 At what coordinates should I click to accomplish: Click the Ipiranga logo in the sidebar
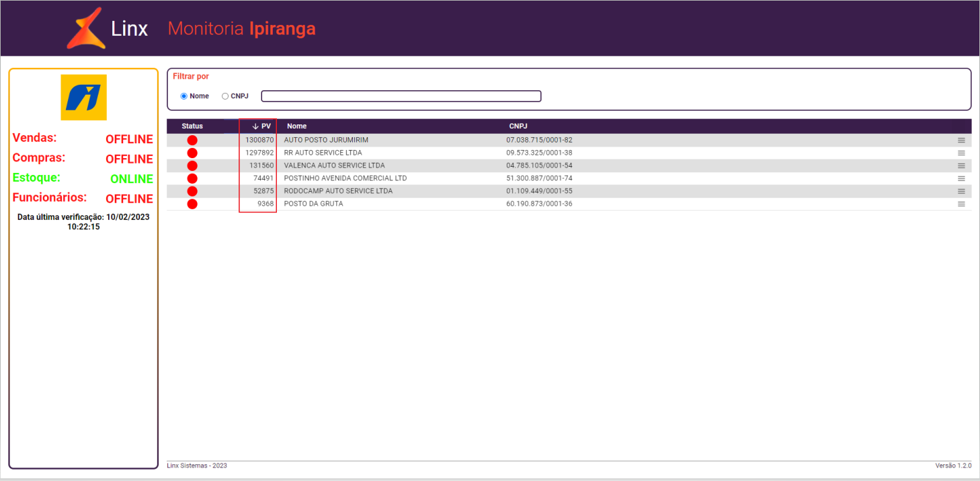tap(83, 98)
